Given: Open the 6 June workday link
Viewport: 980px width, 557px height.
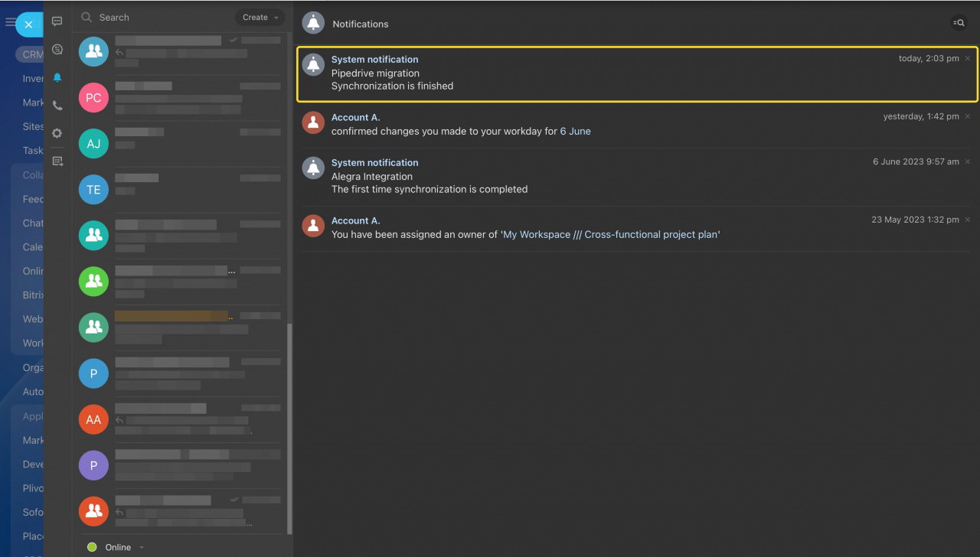Looking at the screenshot, I should pos(575,131).
